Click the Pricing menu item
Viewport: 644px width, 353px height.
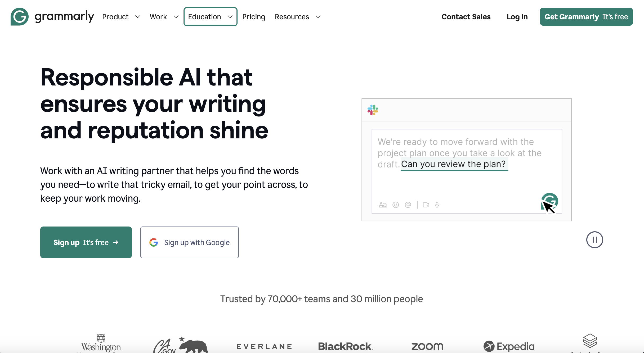click(x=254, y=16)
